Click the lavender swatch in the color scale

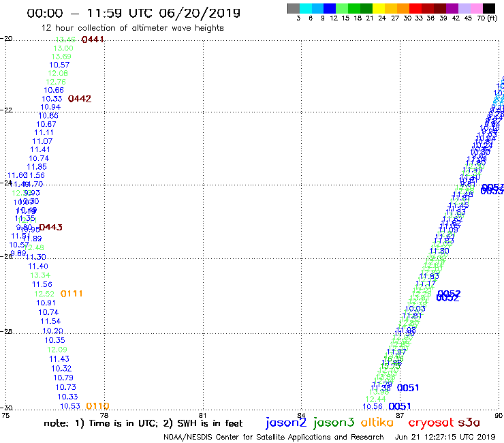pyautogui.click(x=464, y=8)
